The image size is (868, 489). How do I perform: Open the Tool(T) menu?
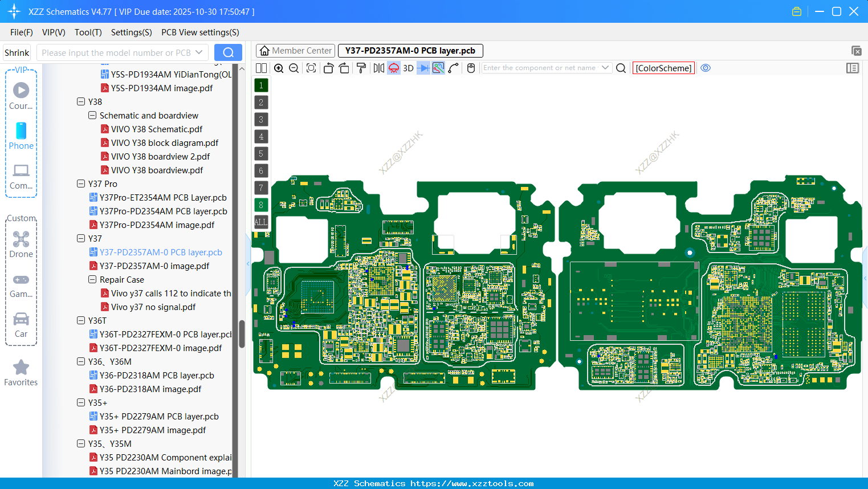(x=88, y=32)
